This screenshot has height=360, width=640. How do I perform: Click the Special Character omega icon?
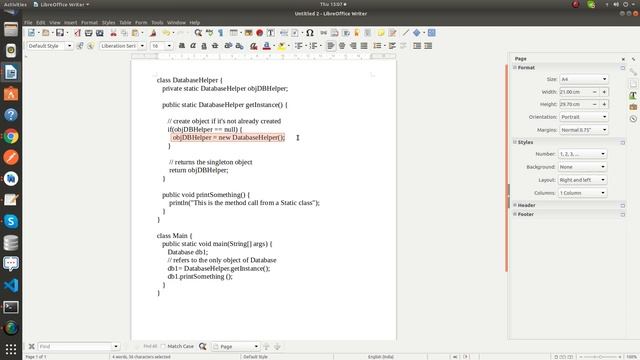pyautogui.click(x=310, y=33)
